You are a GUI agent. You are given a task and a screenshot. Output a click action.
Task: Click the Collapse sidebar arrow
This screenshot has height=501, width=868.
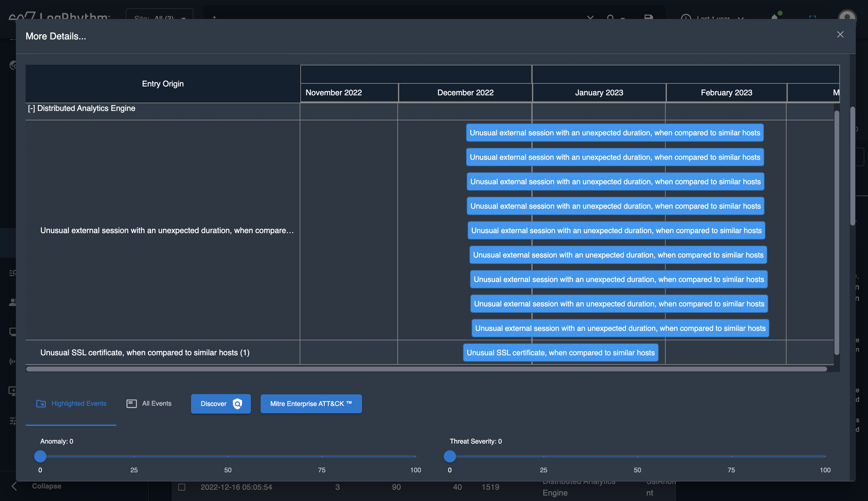[14, 486]
